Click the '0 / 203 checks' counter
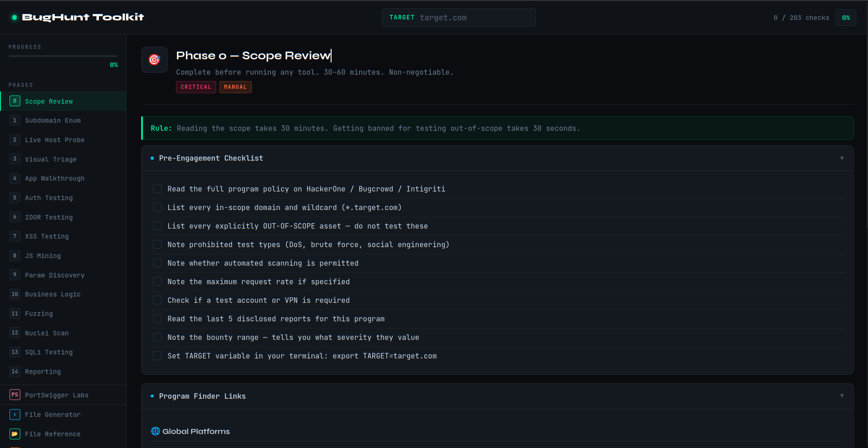The image size is (868, 448). (x=801, y=18)
